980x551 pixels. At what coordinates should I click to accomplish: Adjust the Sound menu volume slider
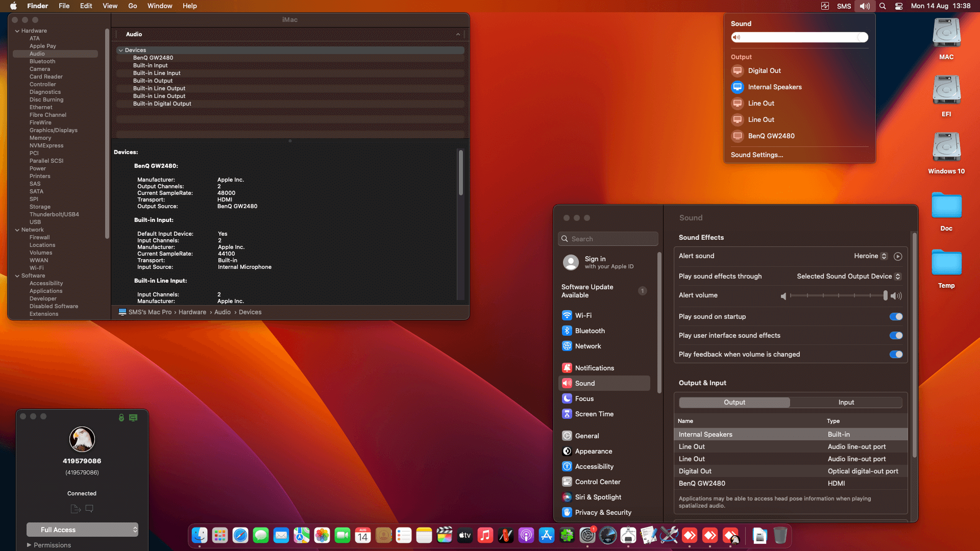coord(799,37)
